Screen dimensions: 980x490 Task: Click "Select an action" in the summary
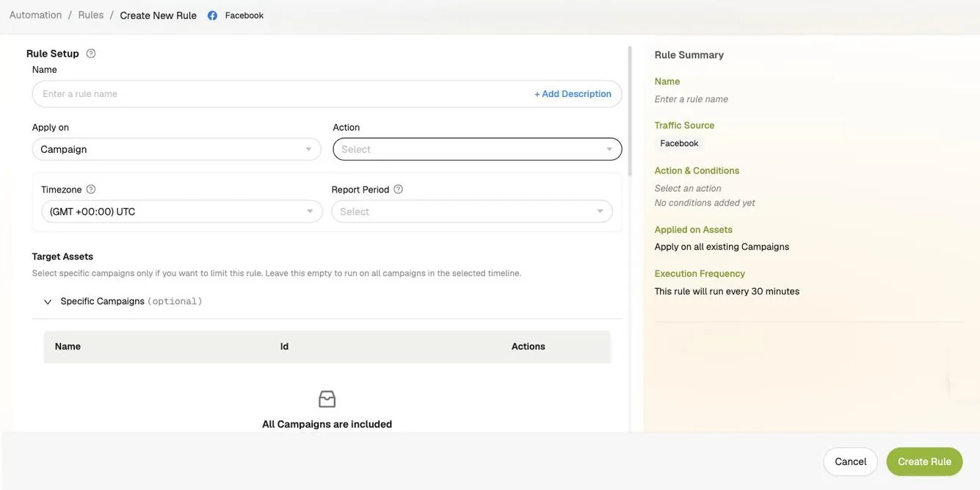[x=688, y=188]
